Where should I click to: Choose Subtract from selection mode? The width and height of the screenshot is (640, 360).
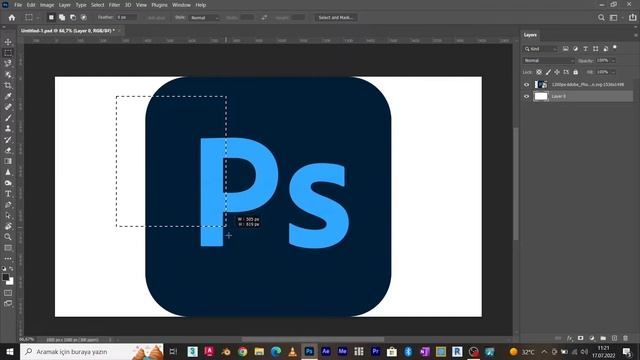pyautogui.click(x=73, y=18)
